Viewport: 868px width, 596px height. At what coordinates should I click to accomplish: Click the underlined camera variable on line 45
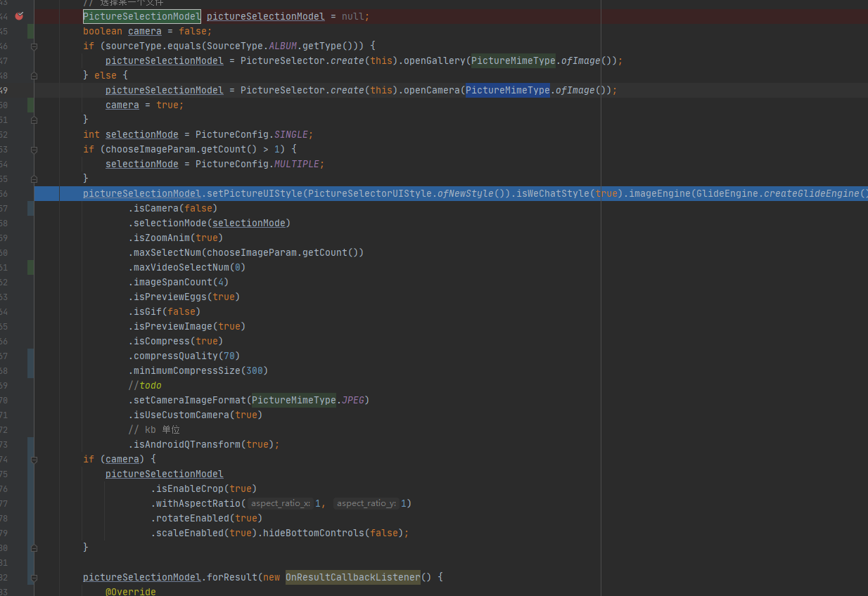click(144, 30)
